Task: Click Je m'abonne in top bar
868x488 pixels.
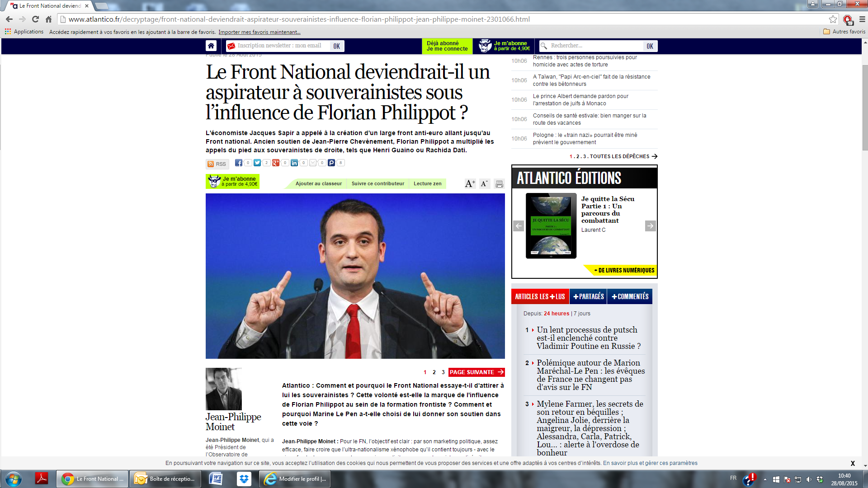Action: pyautogui.click(x=504, y=46)
